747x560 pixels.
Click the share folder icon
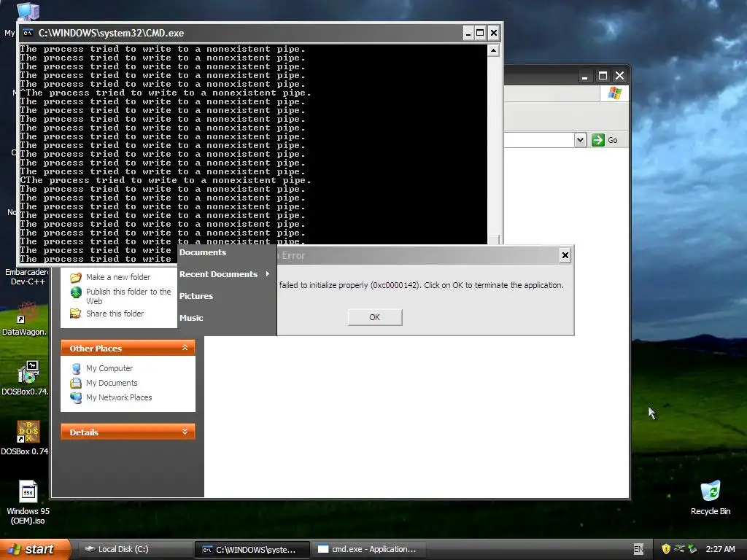(75, 314)
